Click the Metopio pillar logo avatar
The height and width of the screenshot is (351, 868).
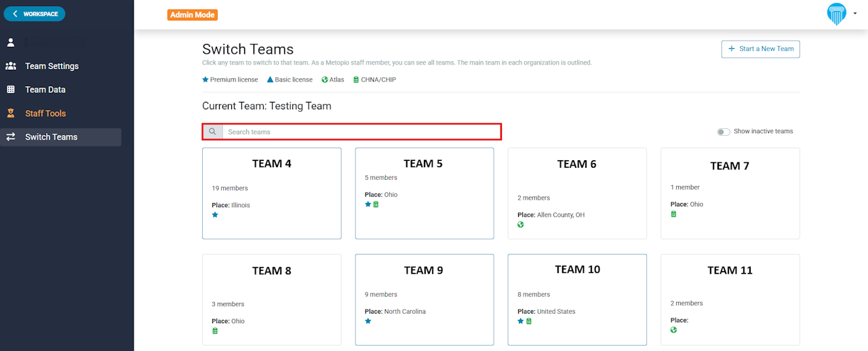coord(836,14)
